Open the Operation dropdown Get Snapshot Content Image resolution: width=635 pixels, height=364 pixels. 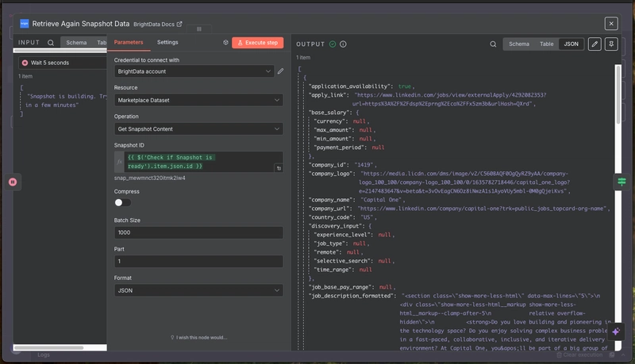pos(198,128)
